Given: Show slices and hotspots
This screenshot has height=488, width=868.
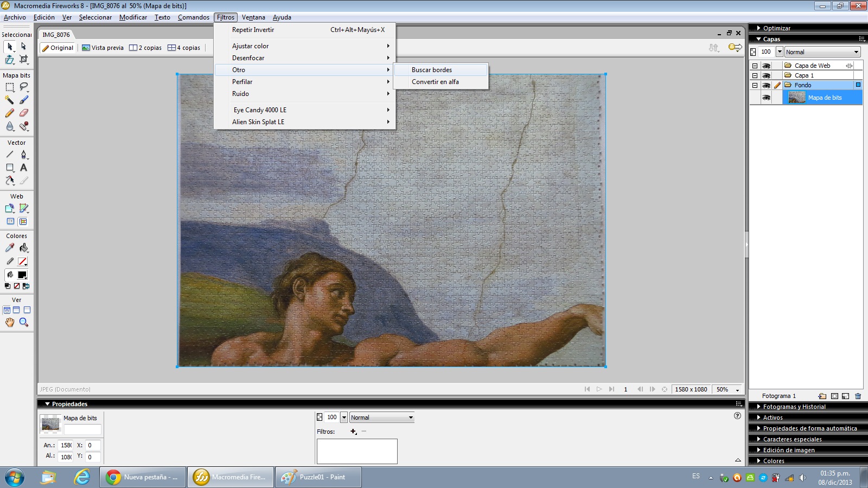Looking at the screenshot, I should point(23,222).
